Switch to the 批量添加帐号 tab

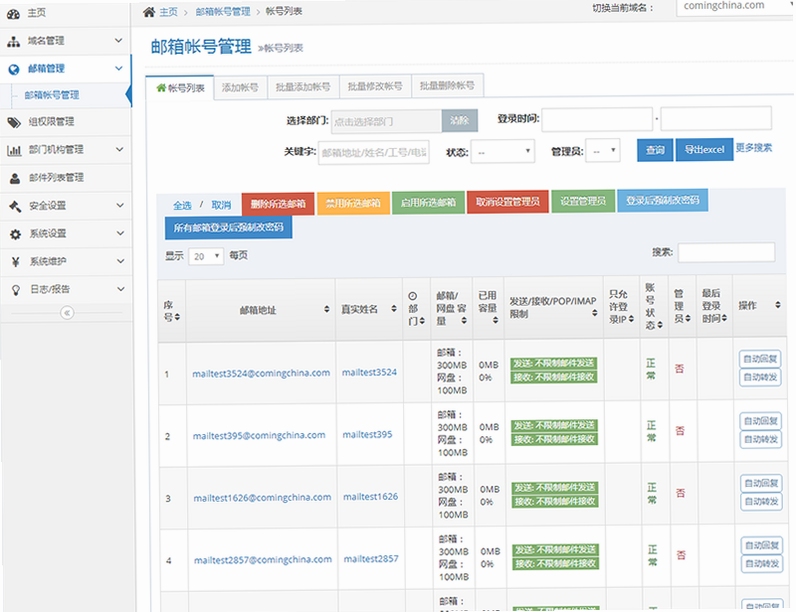coord(303,87)
